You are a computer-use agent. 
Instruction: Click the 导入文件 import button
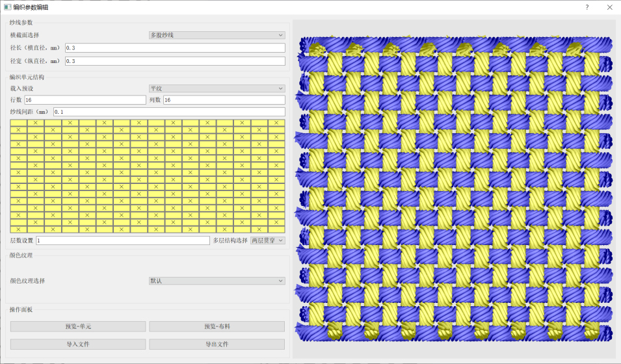point(78,344)
